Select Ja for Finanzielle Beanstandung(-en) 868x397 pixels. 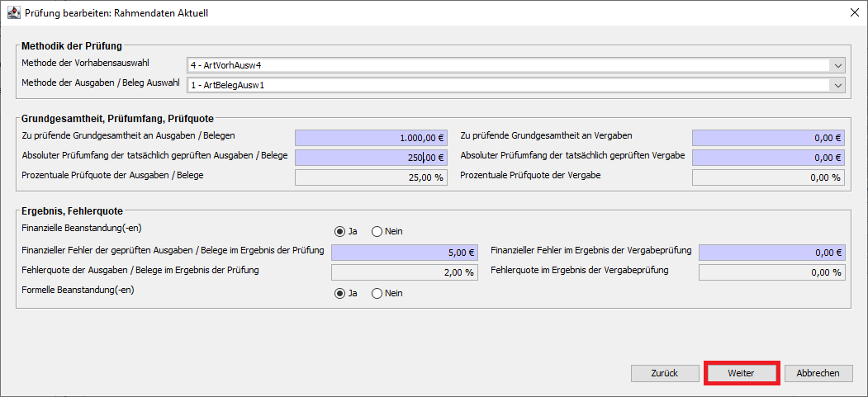click(339, 231)
